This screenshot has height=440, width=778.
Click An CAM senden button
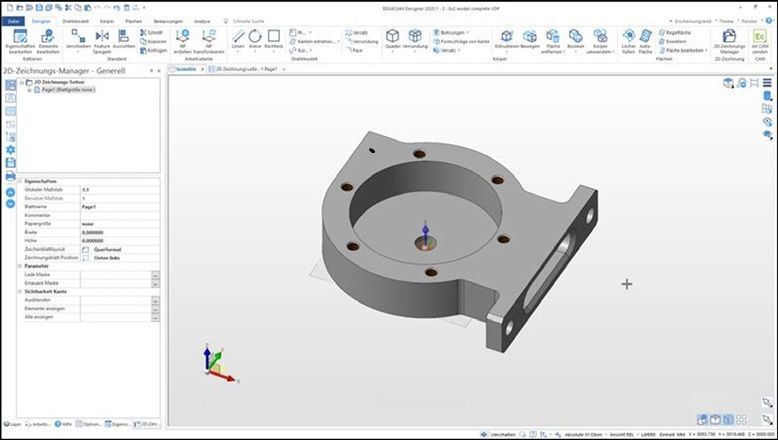point(760,42)
